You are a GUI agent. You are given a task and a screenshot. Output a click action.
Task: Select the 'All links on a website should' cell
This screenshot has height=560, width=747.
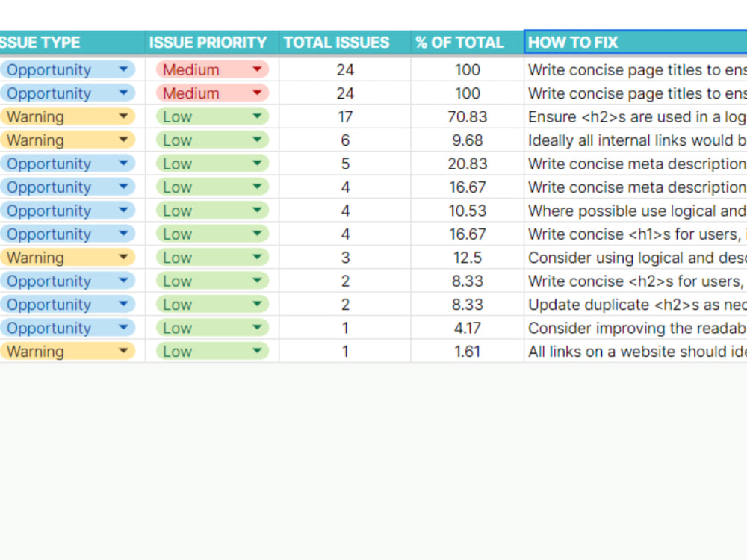pos(636,351)
